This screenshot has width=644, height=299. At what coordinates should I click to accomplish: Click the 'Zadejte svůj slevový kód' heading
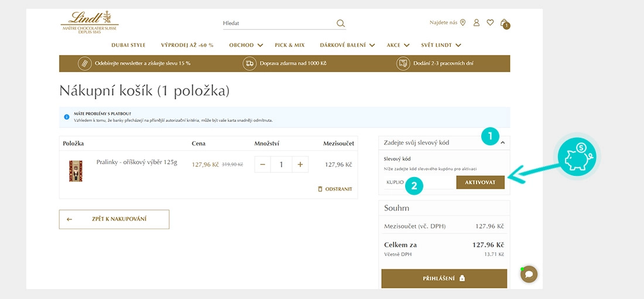coord(416,142)
